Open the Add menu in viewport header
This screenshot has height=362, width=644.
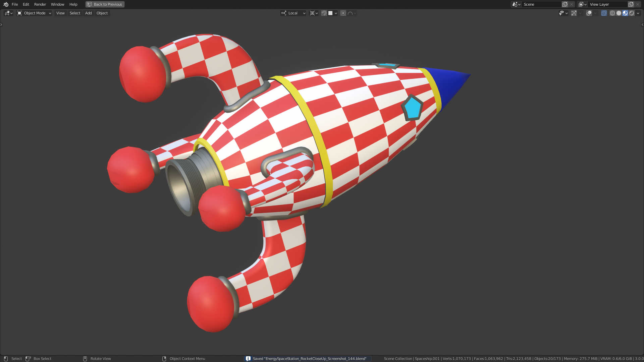[x=88, y=13]
